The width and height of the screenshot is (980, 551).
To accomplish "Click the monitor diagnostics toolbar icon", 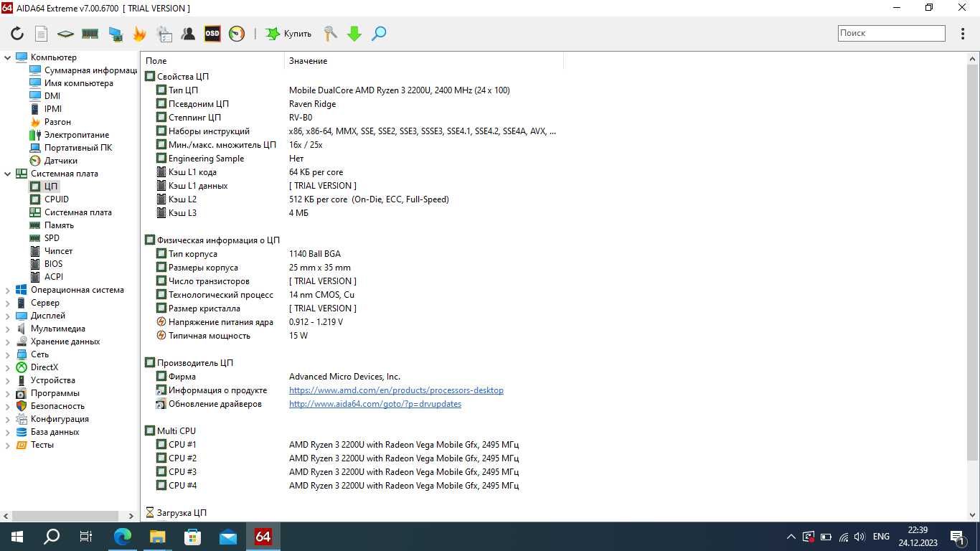I will (115, 34).
